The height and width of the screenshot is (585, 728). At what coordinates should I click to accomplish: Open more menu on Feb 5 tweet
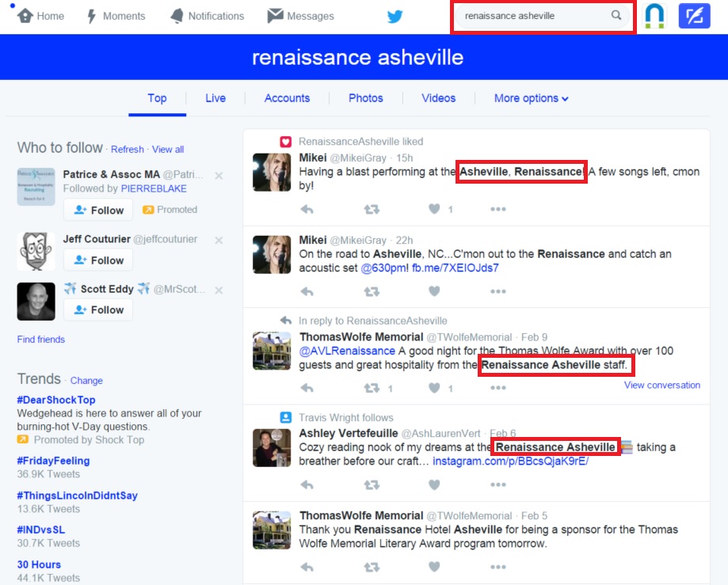(x=497, y=567)
